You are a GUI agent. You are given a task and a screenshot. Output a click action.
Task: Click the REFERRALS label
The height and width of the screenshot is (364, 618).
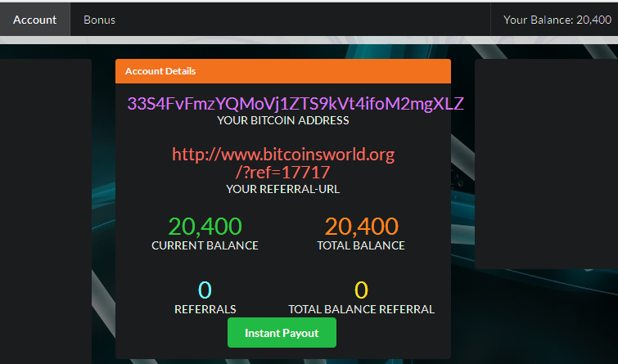coord(205,309)
